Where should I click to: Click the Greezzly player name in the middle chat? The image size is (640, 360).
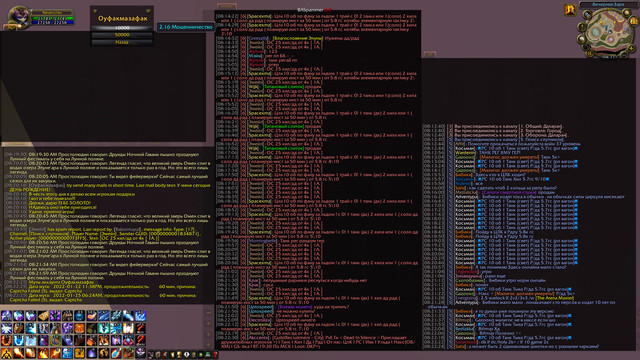[x=259, y=38]
